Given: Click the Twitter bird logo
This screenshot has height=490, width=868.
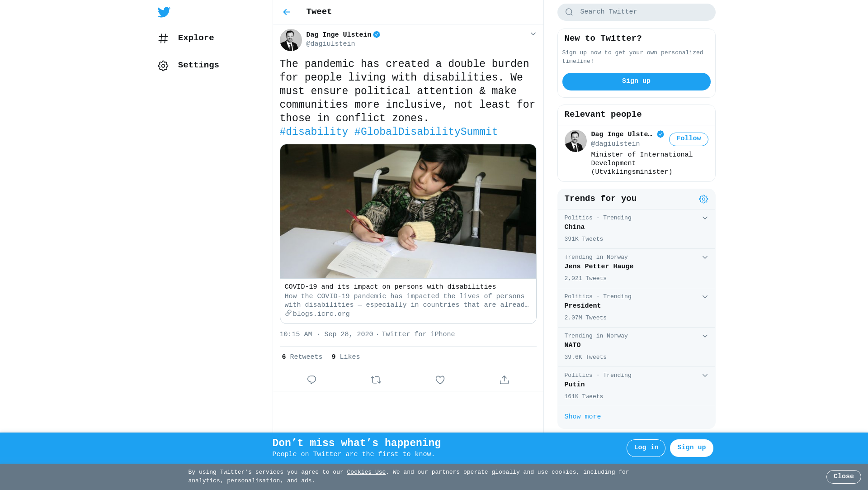Looking at the screenshot, I should (x=164, y=12).
